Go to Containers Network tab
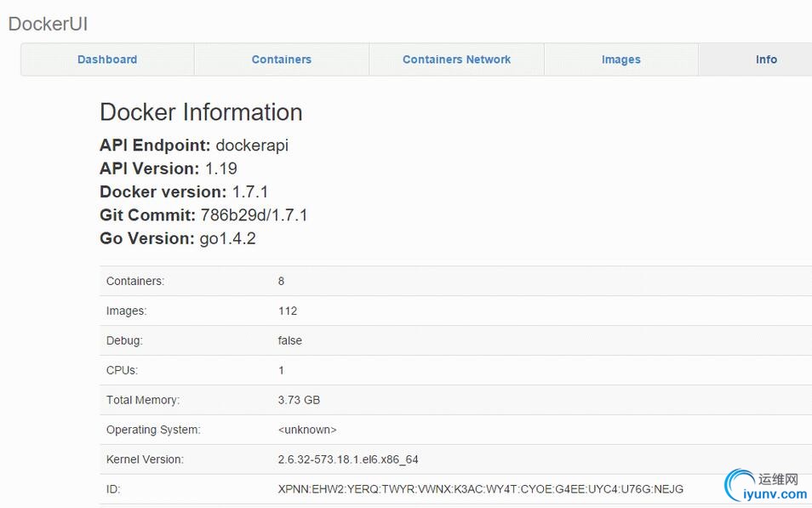 [x=456, y=60]
